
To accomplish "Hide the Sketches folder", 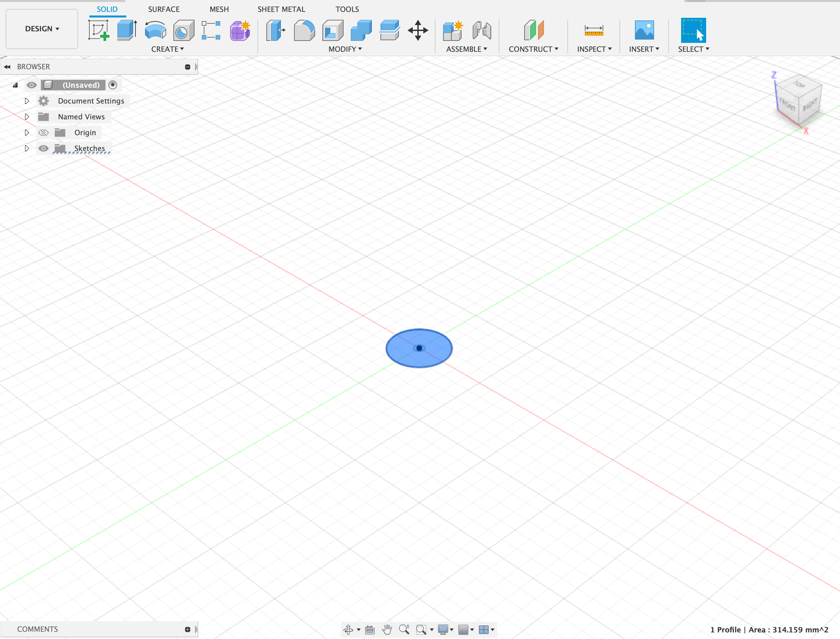I will pos(43,148).
